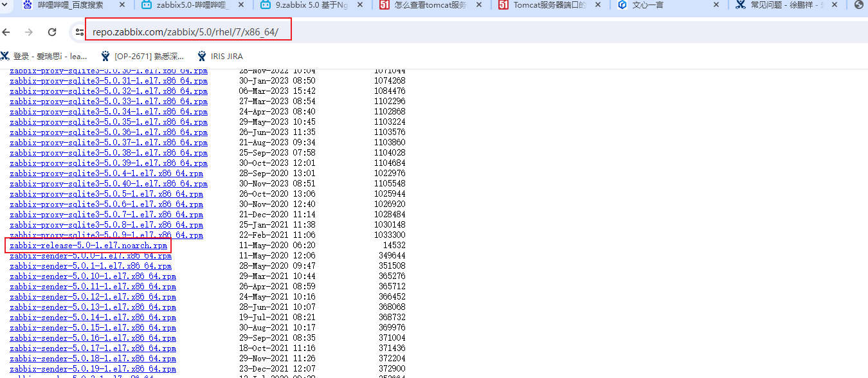Open zabbix-sender-5.0.14-1.el7 link
868x378 pixels.
93,318
